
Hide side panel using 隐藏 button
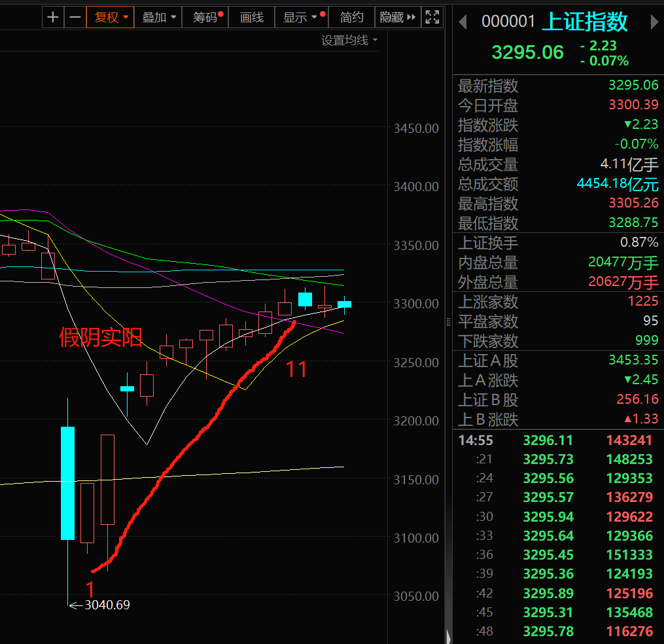(x=392, y=18)
